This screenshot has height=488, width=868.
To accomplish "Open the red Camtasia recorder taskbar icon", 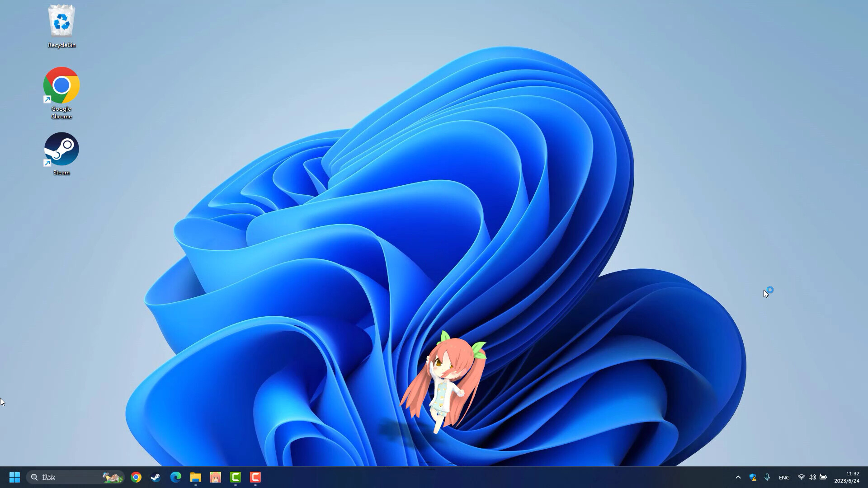I will point(255,477).
